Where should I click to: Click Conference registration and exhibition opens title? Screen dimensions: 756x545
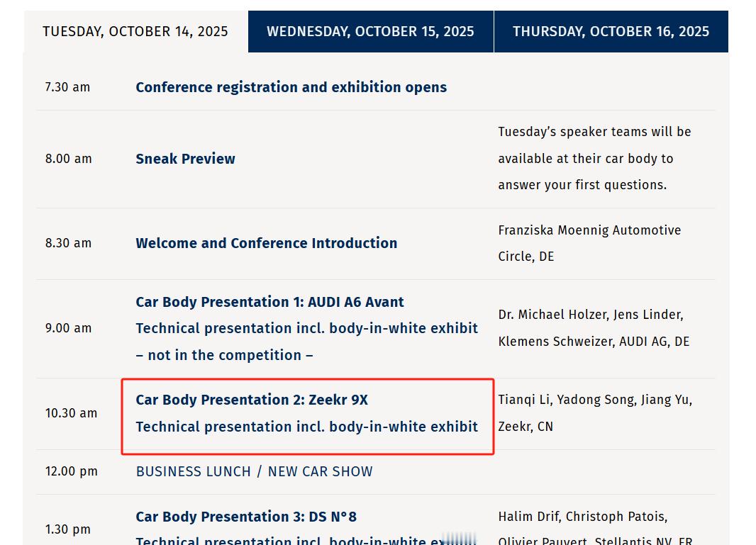291,87
